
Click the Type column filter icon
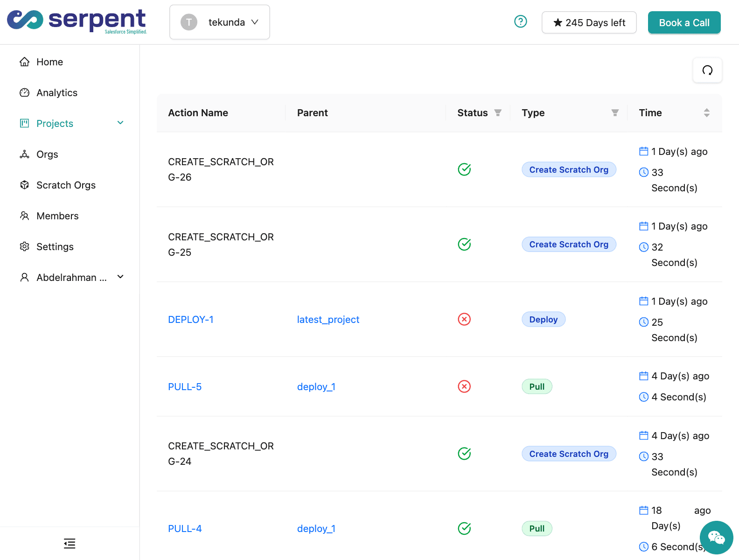615,113
